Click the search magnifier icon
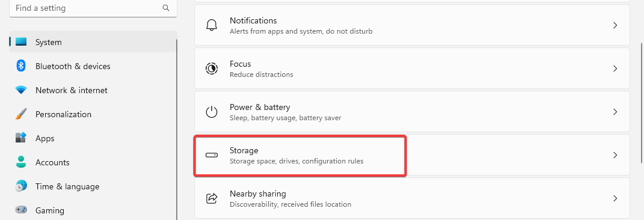 pyautogui.click(x=166, y=8)
